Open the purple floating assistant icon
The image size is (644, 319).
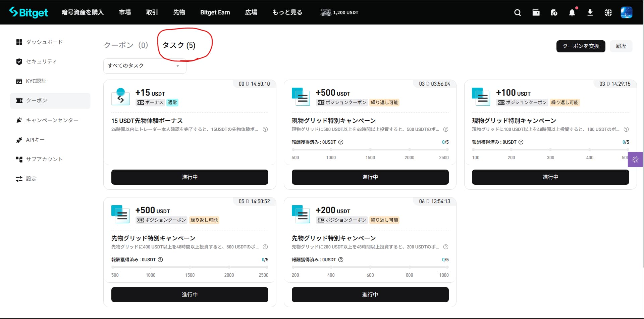[x=635, y=159]
